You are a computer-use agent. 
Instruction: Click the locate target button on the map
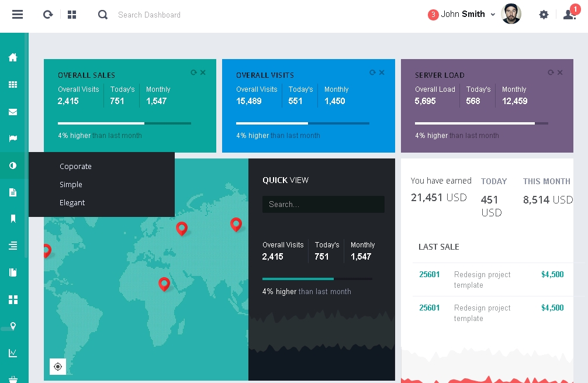(58, 367)
